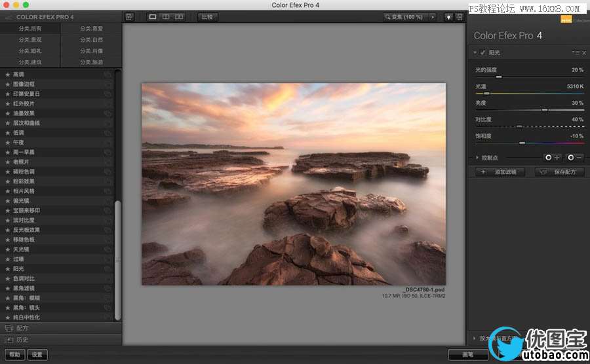Select the side-by-side preview mode
This screenshot has width=590, height=364.
(x=179, y=17)
